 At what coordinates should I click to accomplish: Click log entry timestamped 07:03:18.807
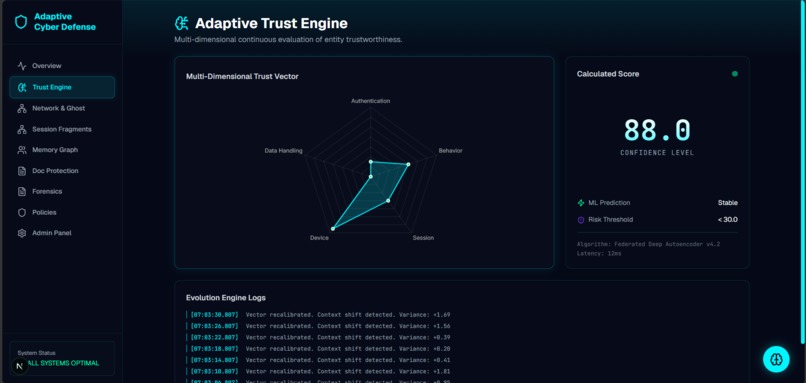(318, 349)
